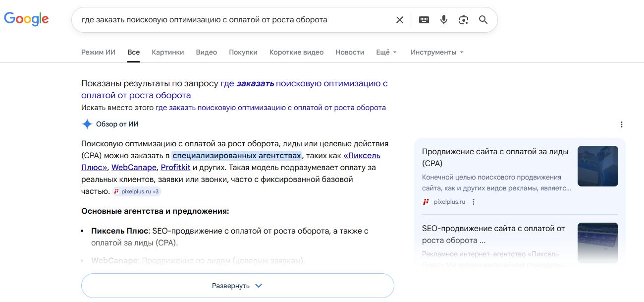Open search by image camera icon

464,20
